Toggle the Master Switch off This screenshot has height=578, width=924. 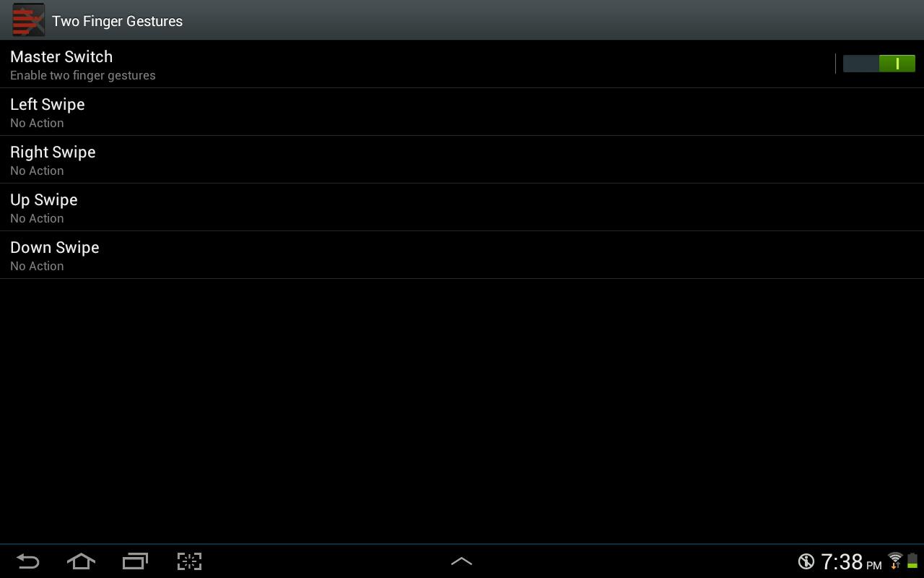879,64
